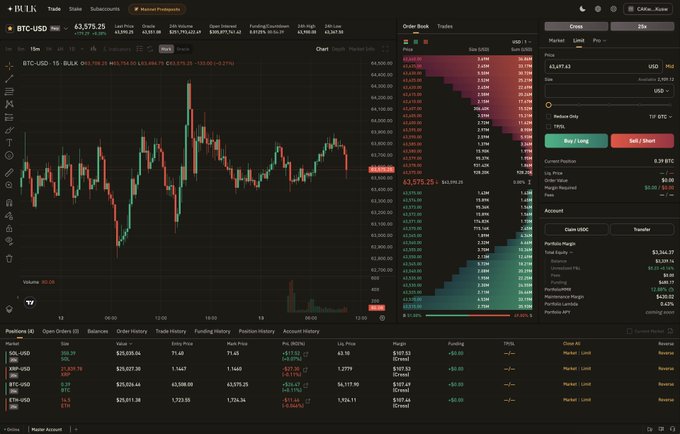Open the Indicators menu
Image resolution: width=680 pixels, height=434 pixels.
point(117,49)
